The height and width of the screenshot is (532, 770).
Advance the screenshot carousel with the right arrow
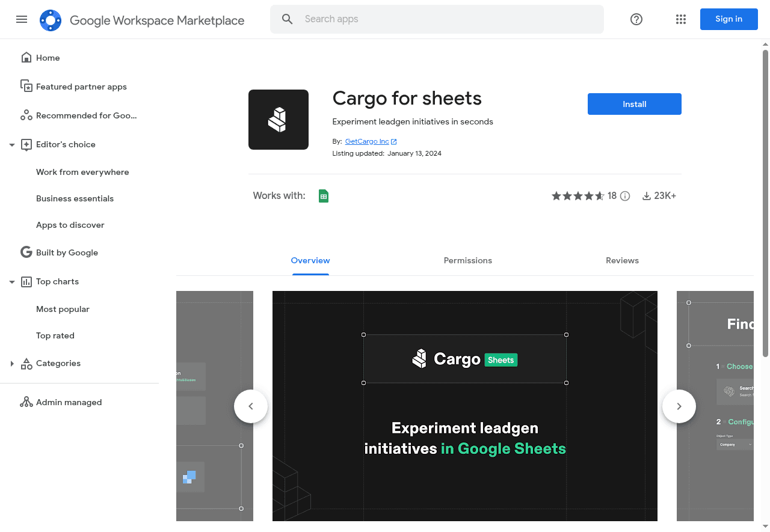coord(679,406)
